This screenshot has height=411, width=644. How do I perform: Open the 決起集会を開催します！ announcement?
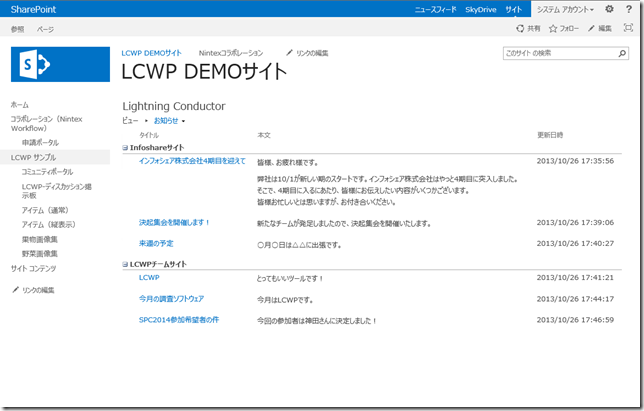[175, 222]
